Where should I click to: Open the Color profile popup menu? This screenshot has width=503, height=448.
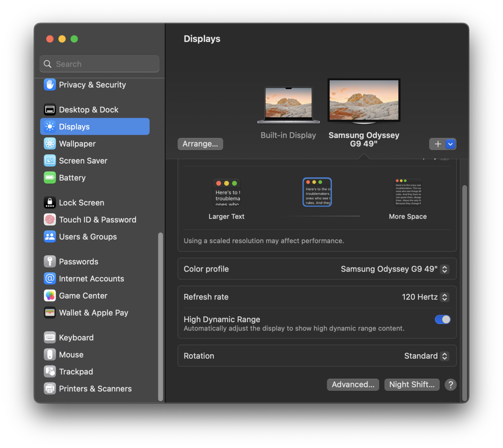pos(395,269)
